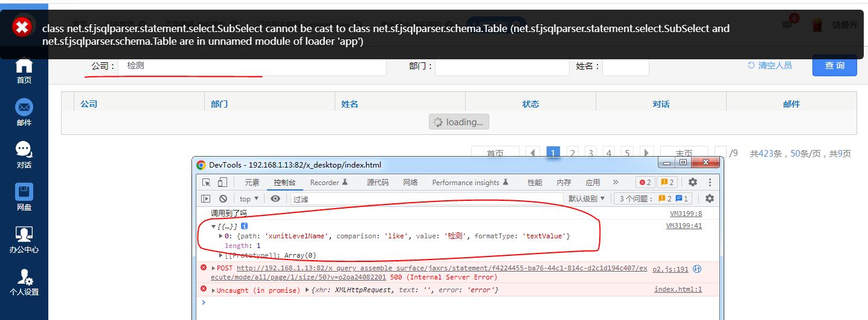Select the inspect element picker in DevTools
868x320 pixels.
[x=207, y=182]
